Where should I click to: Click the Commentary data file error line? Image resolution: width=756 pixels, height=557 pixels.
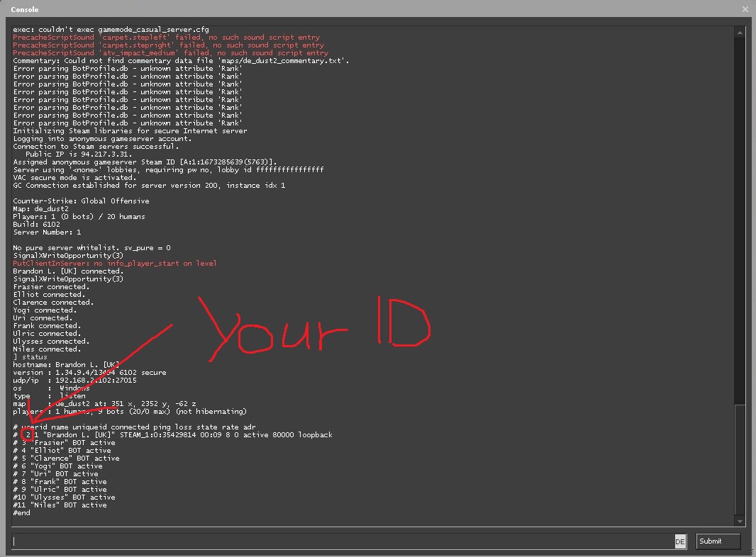pyautogui.click(x=181, y=61)
